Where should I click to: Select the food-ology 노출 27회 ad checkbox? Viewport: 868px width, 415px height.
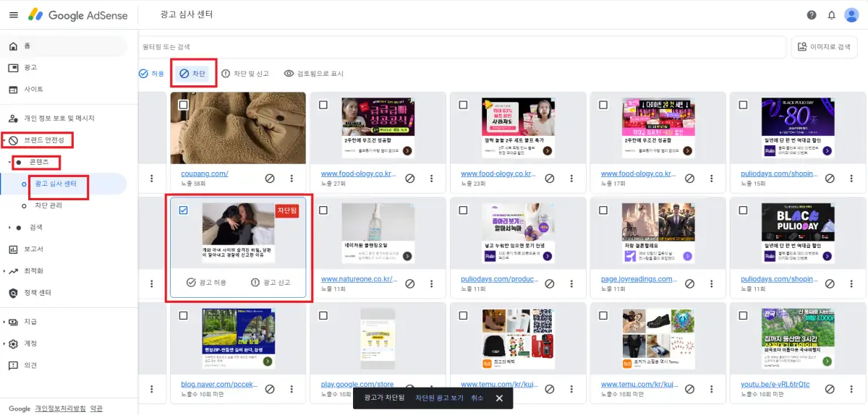click(x=323, y=105)
